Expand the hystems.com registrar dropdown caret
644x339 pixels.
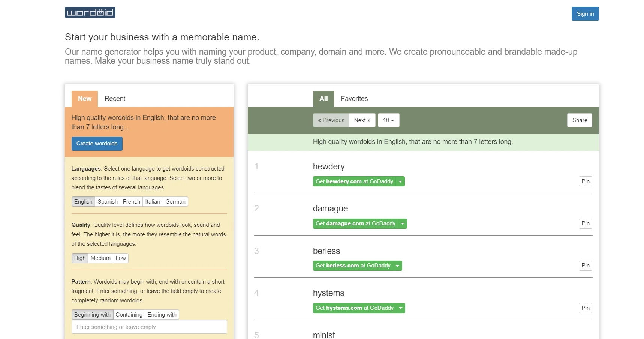[x=401, y=308]
